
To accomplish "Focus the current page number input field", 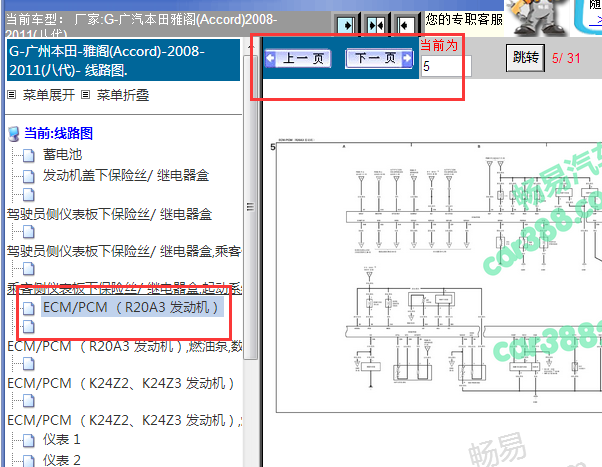I will [x=446, y=66].
